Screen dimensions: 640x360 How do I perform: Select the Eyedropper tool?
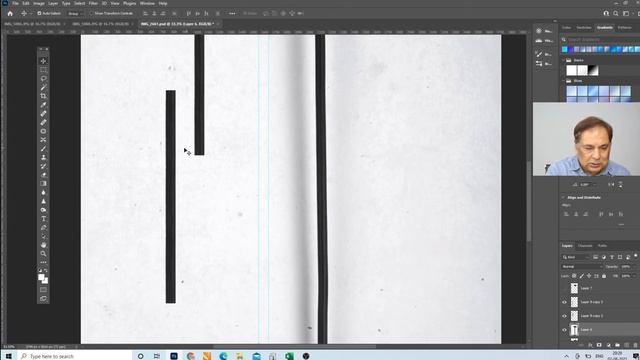43,105
